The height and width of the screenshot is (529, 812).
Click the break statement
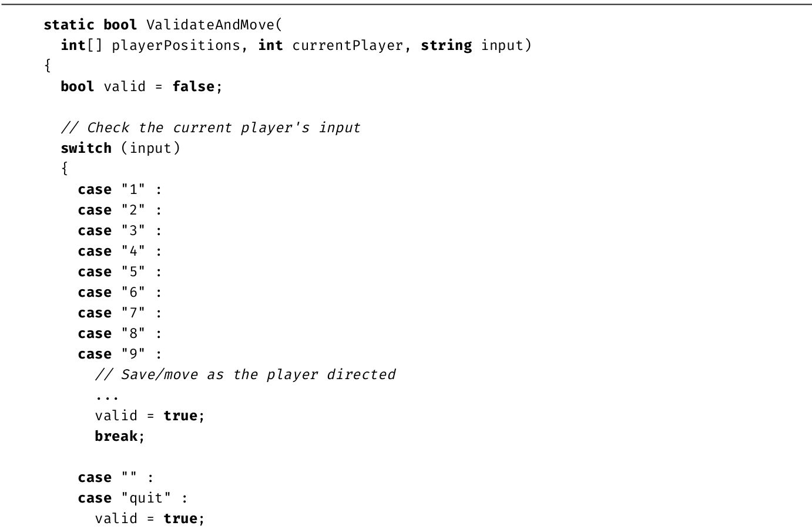point(116,436)
